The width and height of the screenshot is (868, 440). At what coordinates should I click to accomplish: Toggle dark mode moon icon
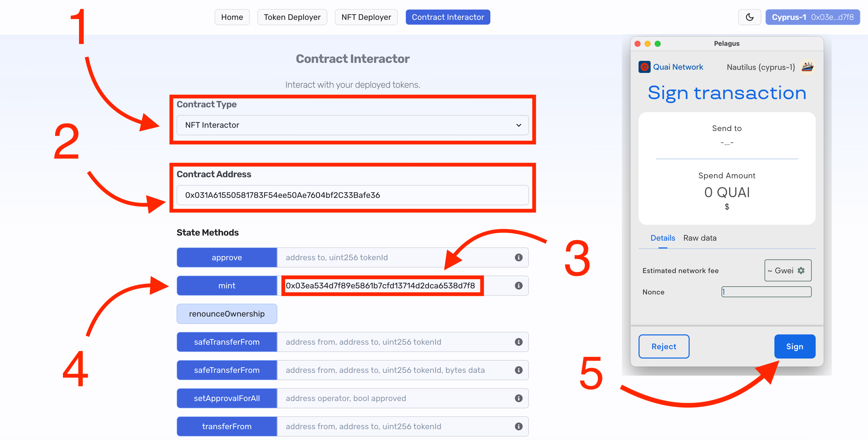point(749,17)
